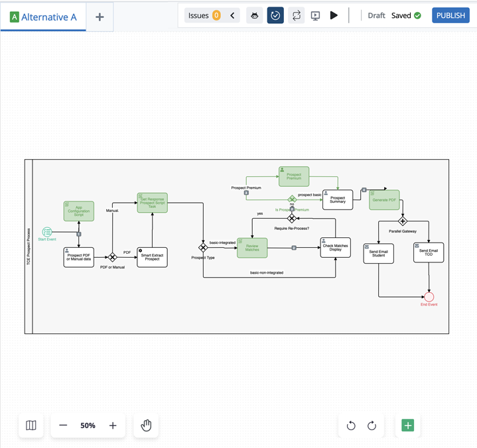Click the Saved status indicator

point(406,15)
